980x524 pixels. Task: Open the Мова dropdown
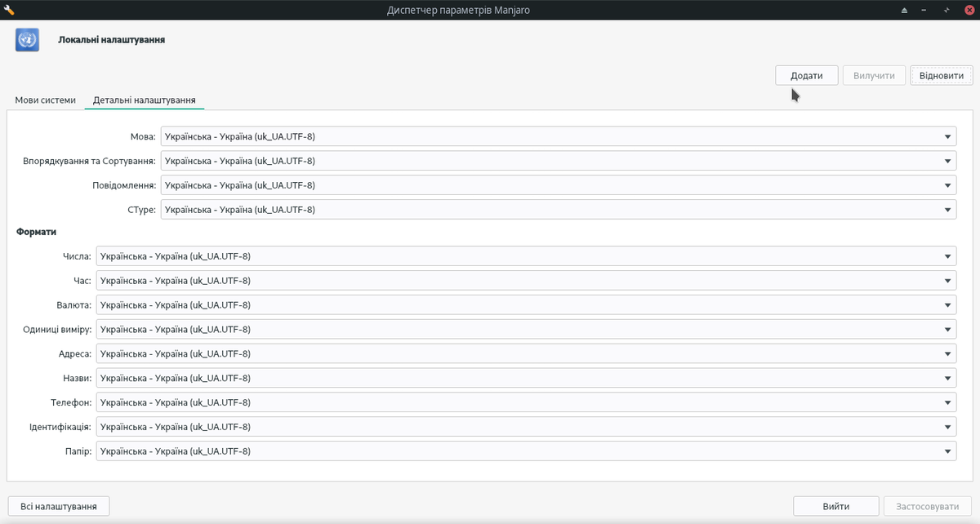click(x=559, y=137)
